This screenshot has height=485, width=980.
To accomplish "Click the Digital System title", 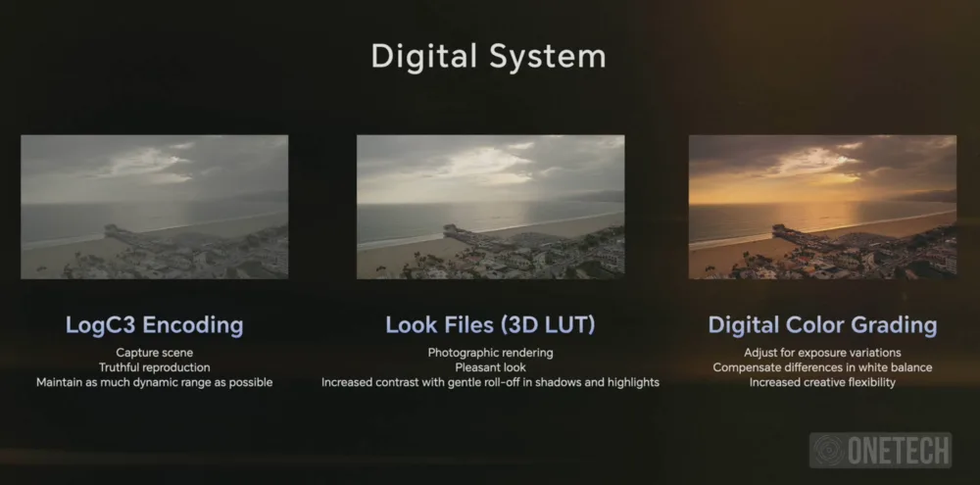I will (489, 57).
